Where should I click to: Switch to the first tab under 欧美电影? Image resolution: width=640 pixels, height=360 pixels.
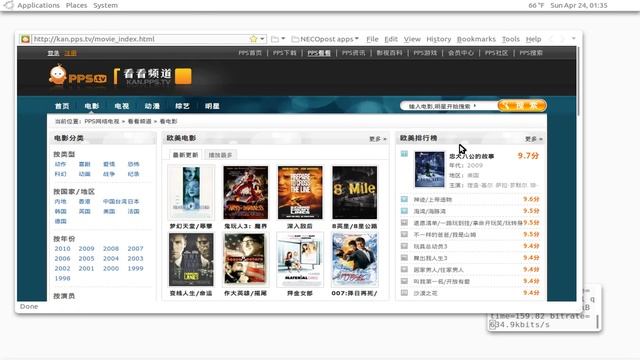185,155
